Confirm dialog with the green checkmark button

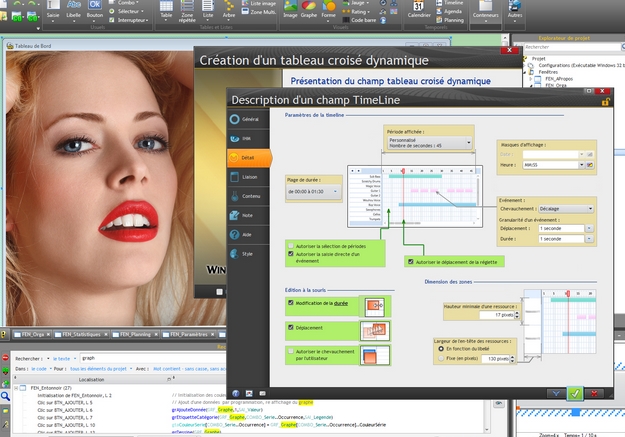(574, 393)
